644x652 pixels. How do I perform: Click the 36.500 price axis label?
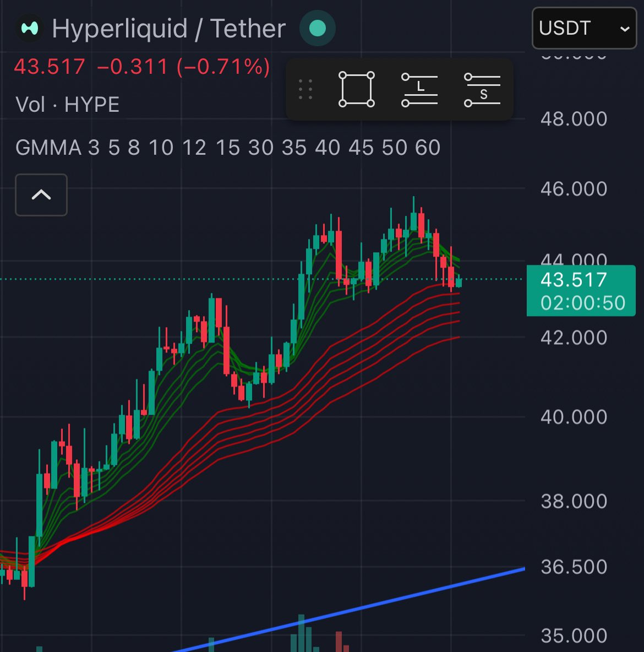574,567
